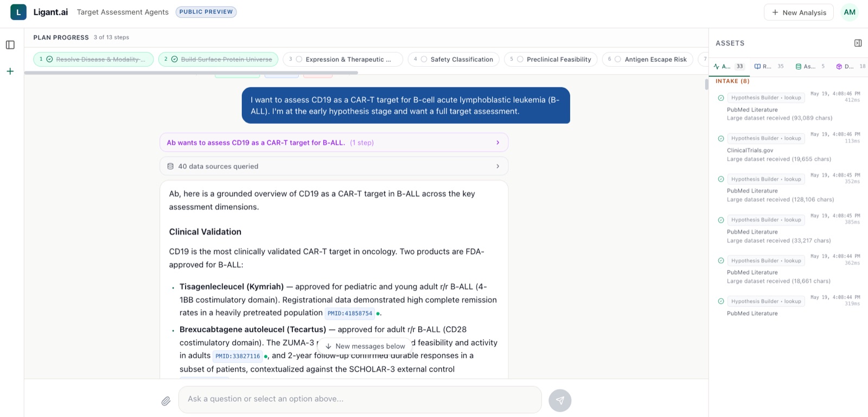Viewport: 868px width, 417px height.
Task: Click Hypothesis Builder lookup tag at 412ms
Action: 766,98
